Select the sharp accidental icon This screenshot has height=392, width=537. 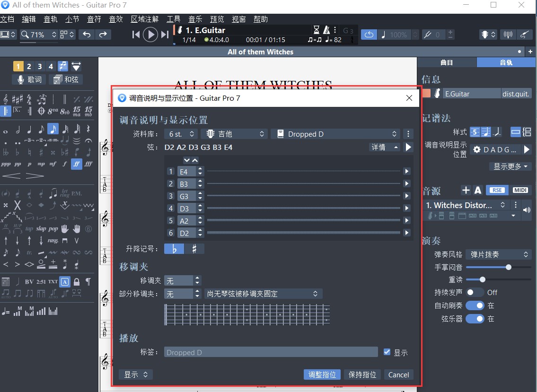coord(42,152)
